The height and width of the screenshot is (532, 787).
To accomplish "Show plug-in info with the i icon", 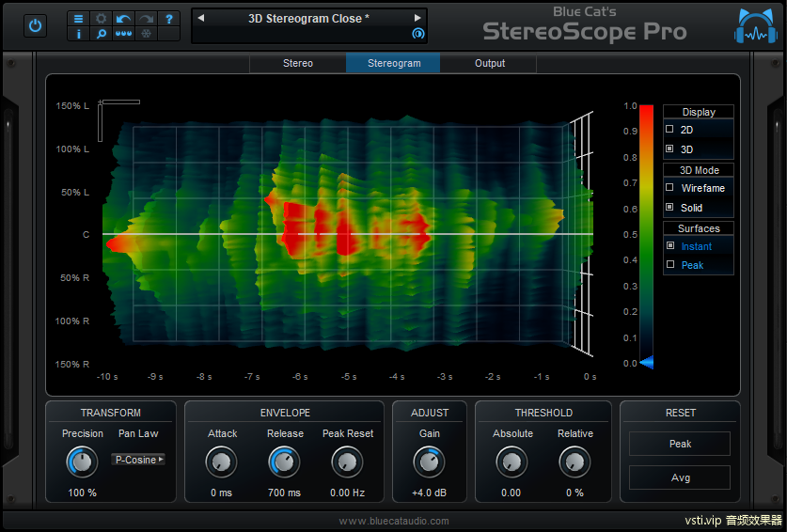I will click(78, 34).
